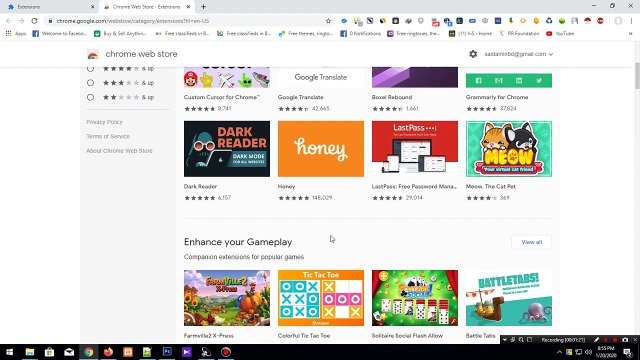This screenshot has height=360, width=640.
Task: Select Chrome Web Store - Extensions tab
Action: click(x=147, y=7)
